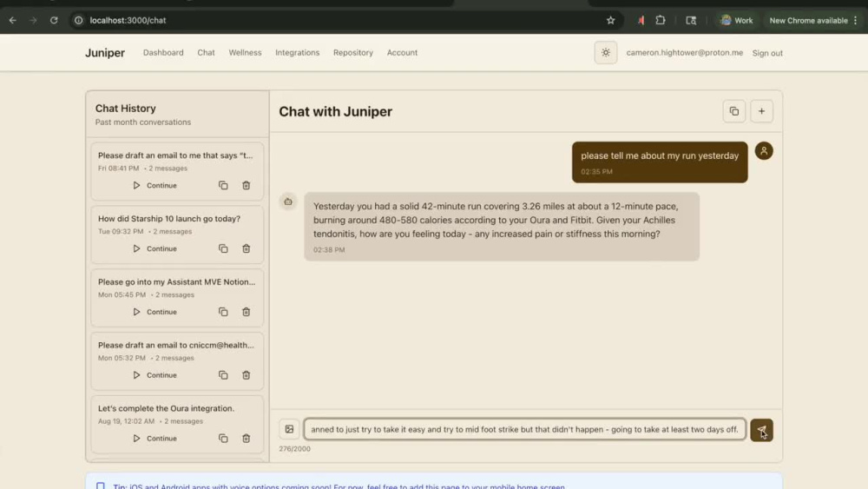
Task: Focus the chat message input field
Action: (525, 429)
